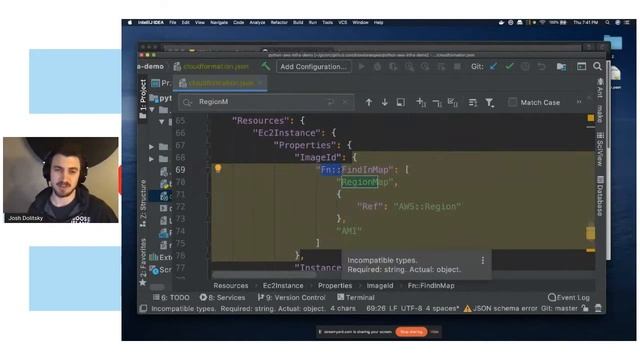Click the search filter funnel icon
Screen dimensions: 640x360
(489, 103)
